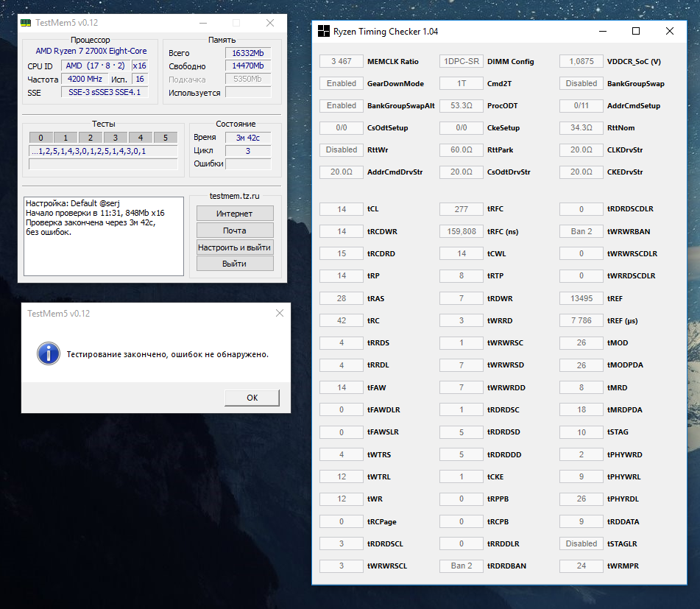
Task: Minimize the Ryzen Timing Checker window
Action: (x=603, y=31)
